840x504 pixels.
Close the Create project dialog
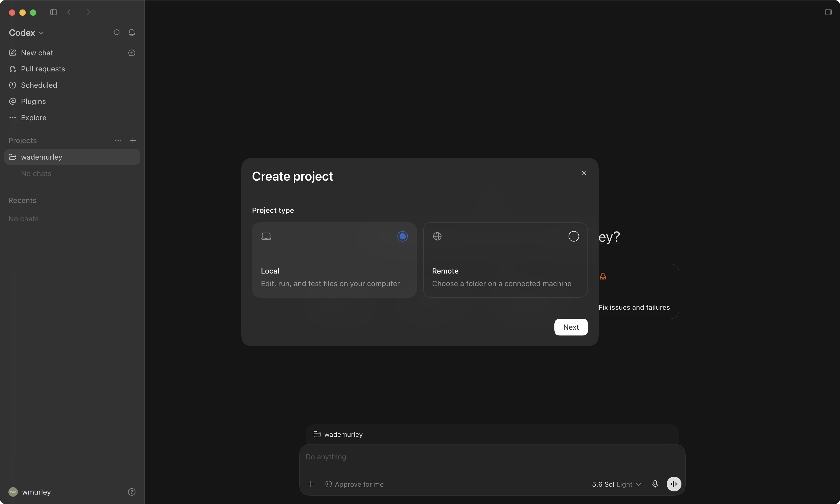584,173
